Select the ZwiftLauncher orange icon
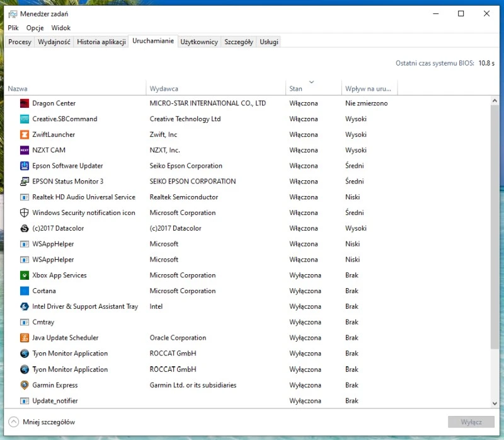This screenshot has width=504, height=440. point(25,134)
